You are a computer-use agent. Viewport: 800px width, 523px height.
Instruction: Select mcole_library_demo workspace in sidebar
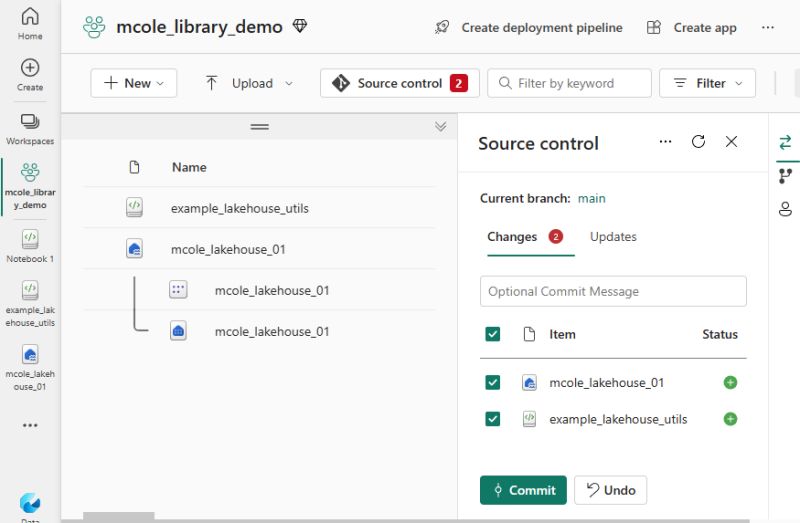pos(30,186)
